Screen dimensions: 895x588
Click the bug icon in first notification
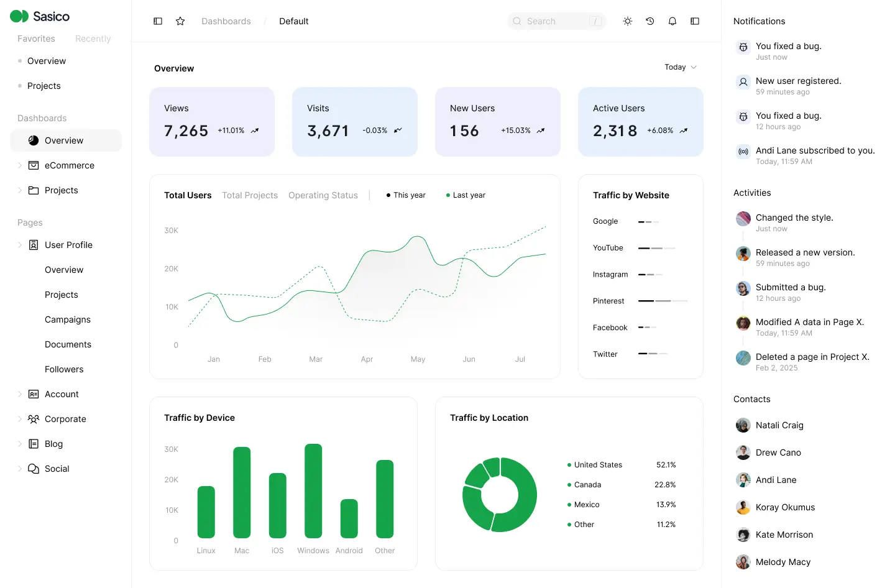tap(743, 47)
